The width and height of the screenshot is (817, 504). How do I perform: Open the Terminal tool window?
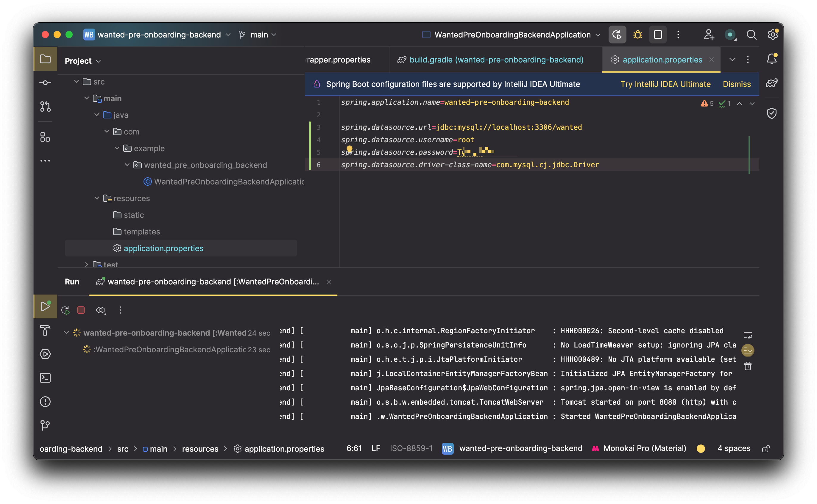point(45,378)
